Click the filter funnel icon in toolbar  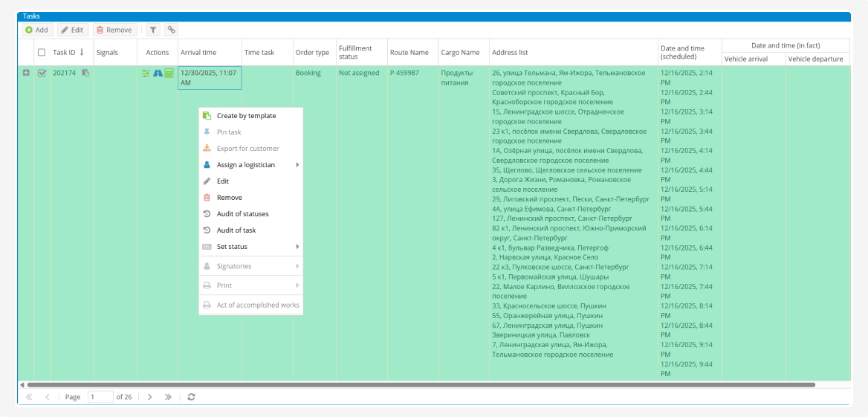[x=152, y=30]
